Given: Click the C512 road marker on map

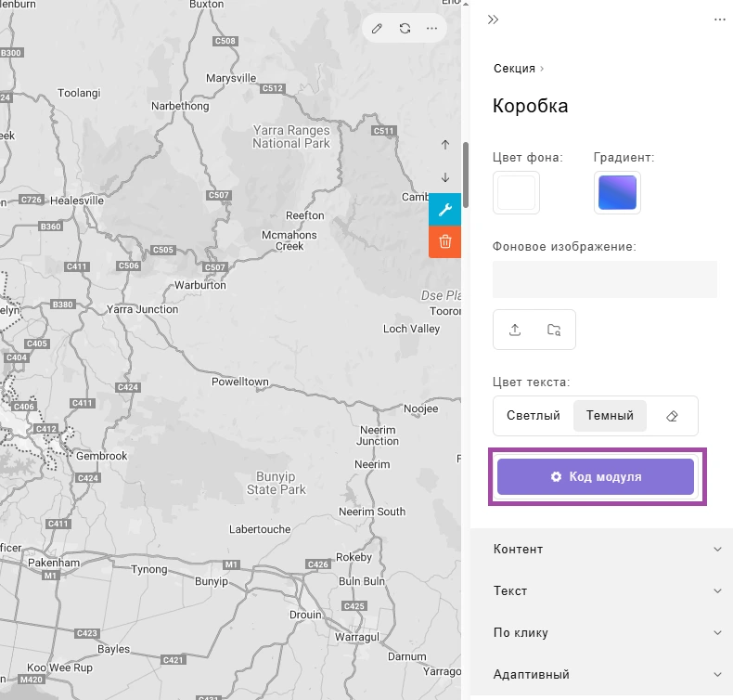Looking at the screenshot, I should pyautogui.click(x=273, y=88).
